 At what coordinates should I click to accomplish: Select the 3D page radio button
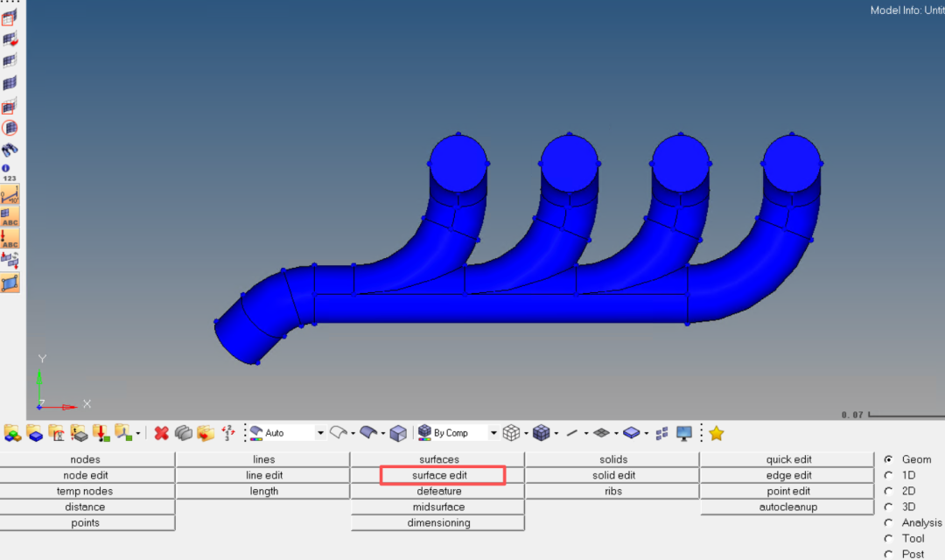(x=888, y=507)
